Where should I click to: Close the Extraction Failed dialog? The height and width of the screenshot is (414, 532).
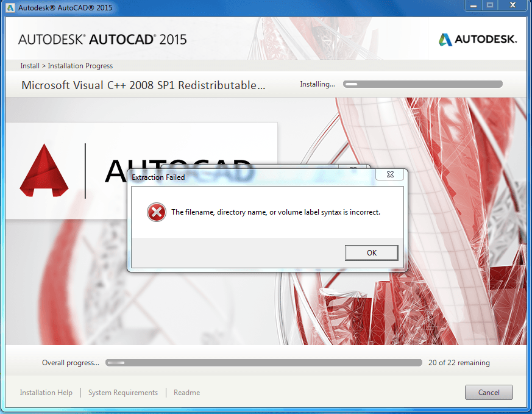[390, 174]
